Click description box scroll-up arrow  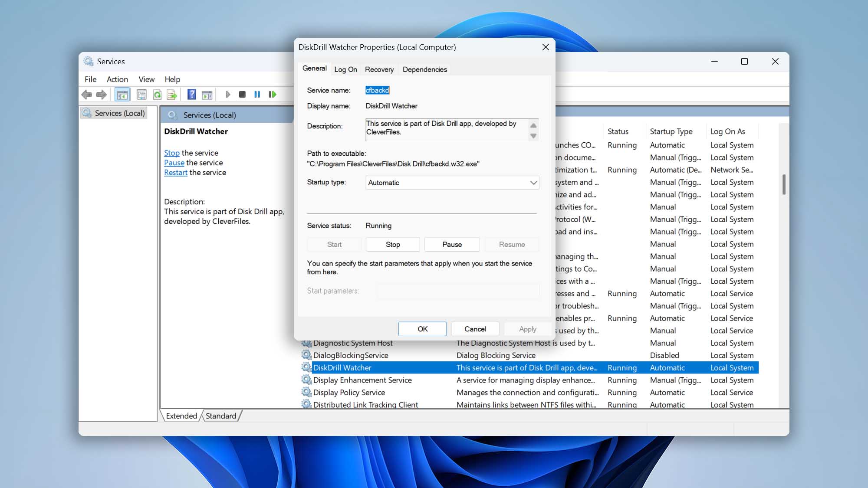[533, 125]
